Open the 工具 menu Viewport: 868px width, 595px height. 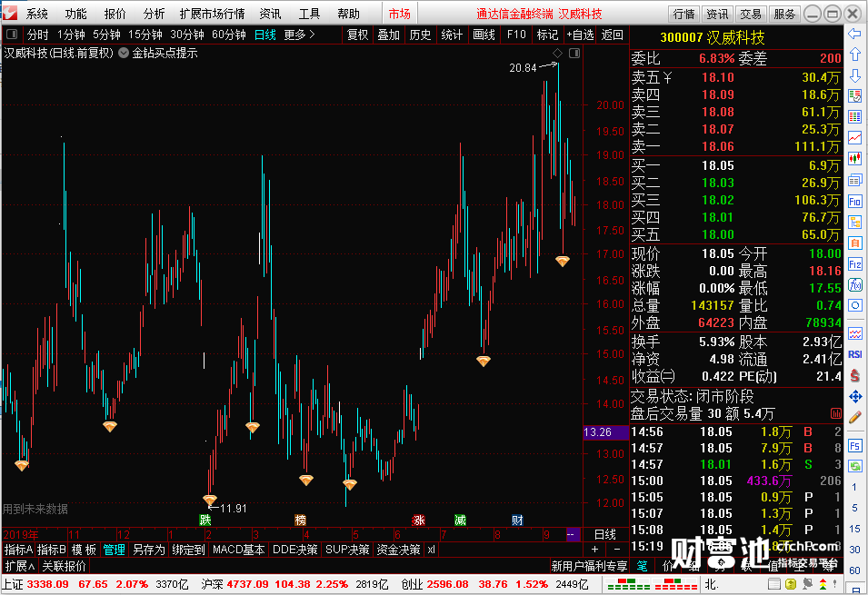click(309, 14)
